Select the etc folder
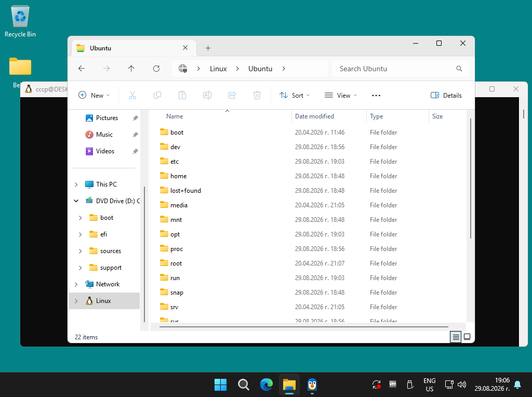Image resolution: width=532 pixels, height=397 pixels. pyautogui.click(x=175, y=162)
